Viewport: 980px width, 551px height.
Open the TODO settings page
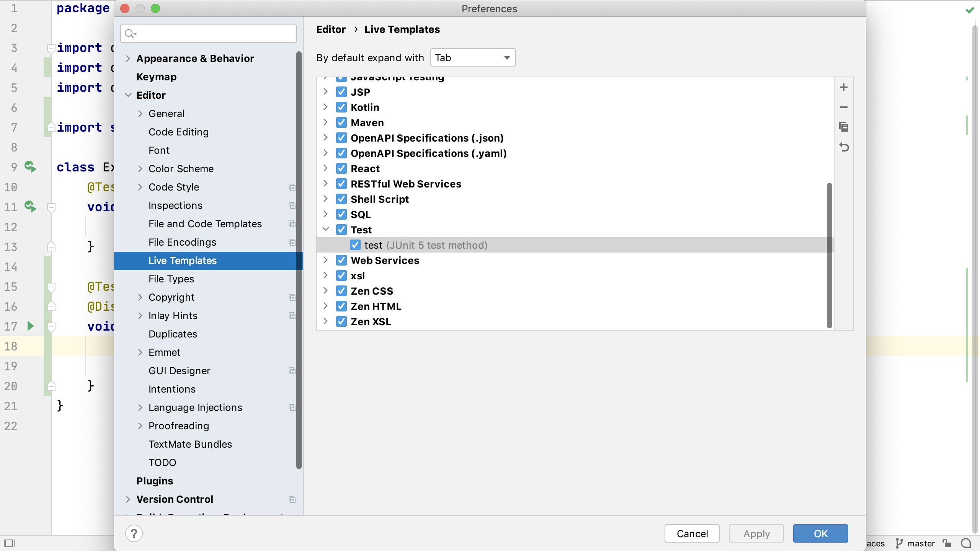[x=162, y=463]
